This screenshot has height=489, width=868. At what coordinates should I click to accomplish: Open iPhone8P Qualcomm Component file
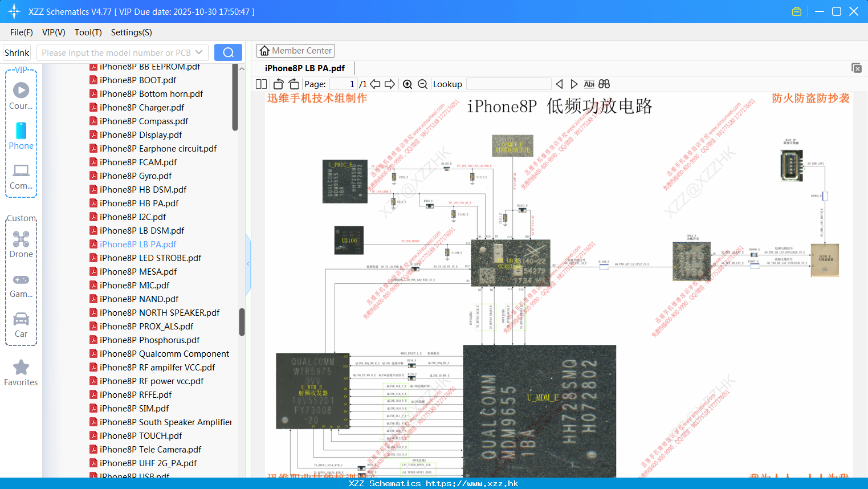(164, 353)
